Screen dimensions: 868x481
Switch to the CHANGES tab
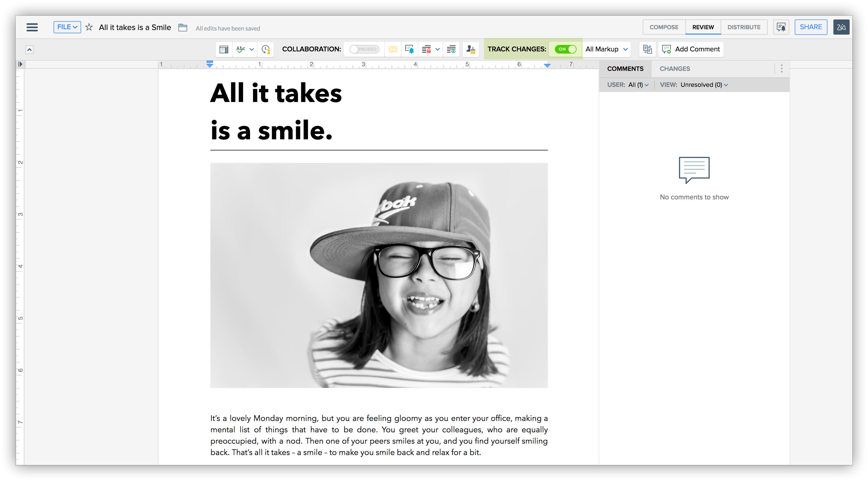click(x=675, y=69)
